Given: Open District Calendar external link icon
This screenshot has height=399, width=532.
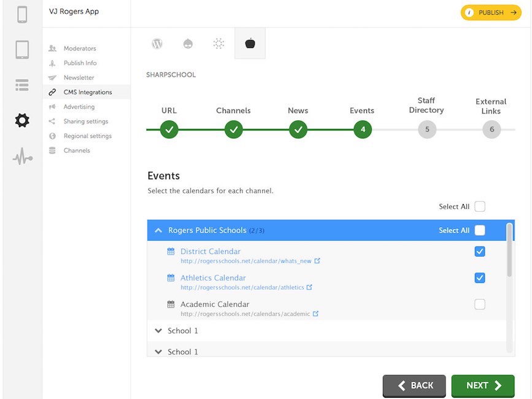Looking at the screenshot, I should (317, 261).
